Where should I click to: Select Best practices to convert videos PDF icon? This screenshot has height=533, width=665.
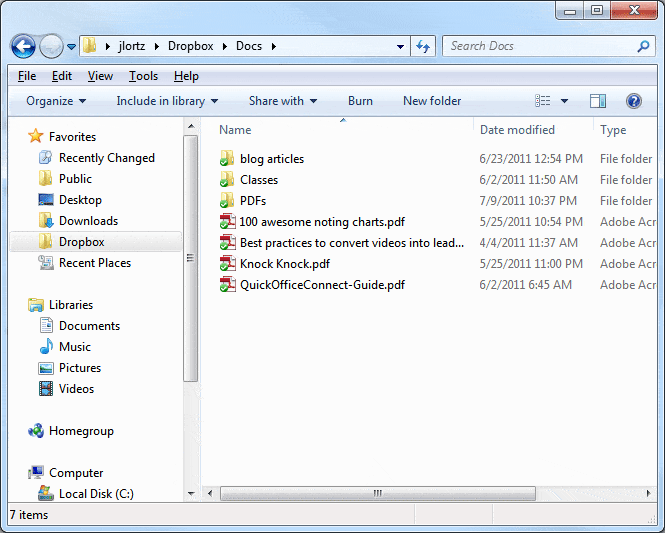click(227, 243)
